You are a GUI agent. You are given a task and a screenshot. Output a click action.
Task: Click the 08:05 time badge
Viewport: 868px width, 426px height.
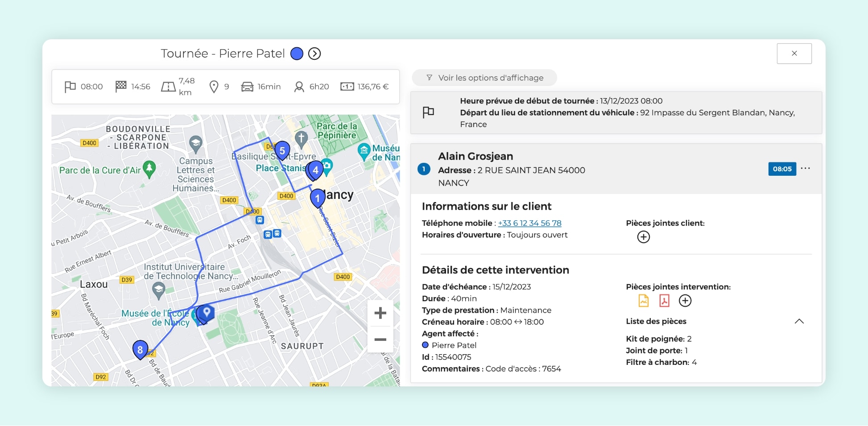[x=782, y=169]
